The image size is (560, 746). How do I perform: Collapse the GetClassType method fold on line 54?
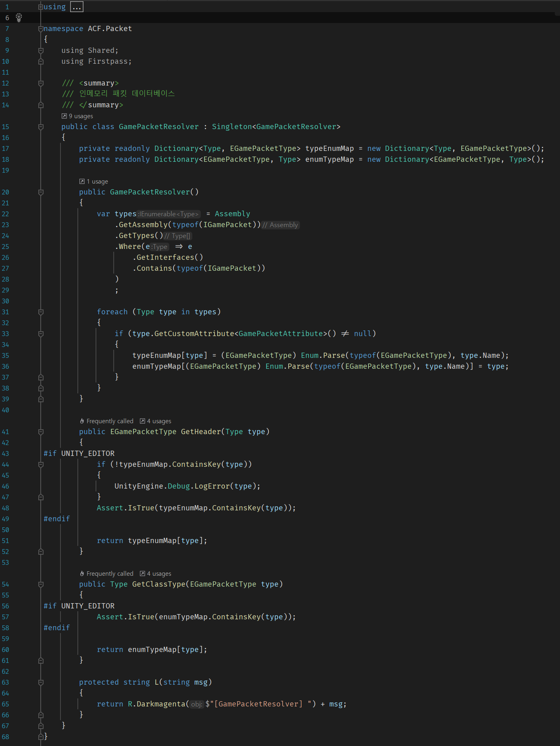click(41, 584)
